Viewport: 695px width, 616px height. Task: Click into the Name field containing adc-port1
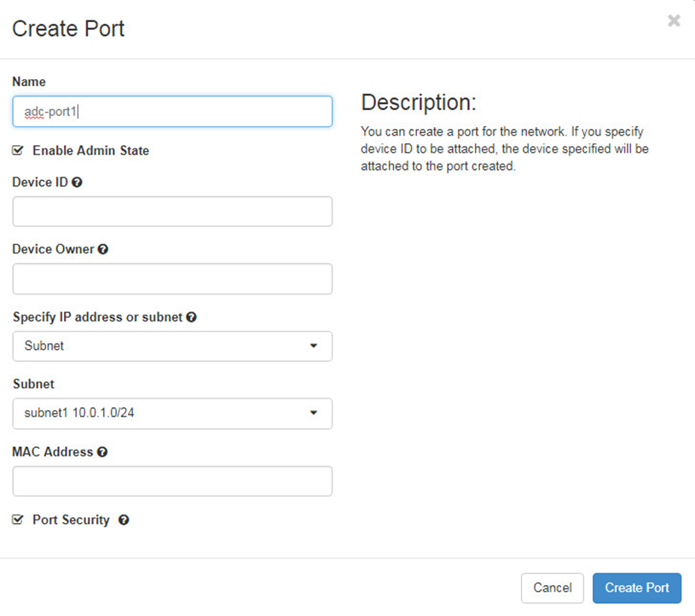pyautogui.click(x=172, y=112)
